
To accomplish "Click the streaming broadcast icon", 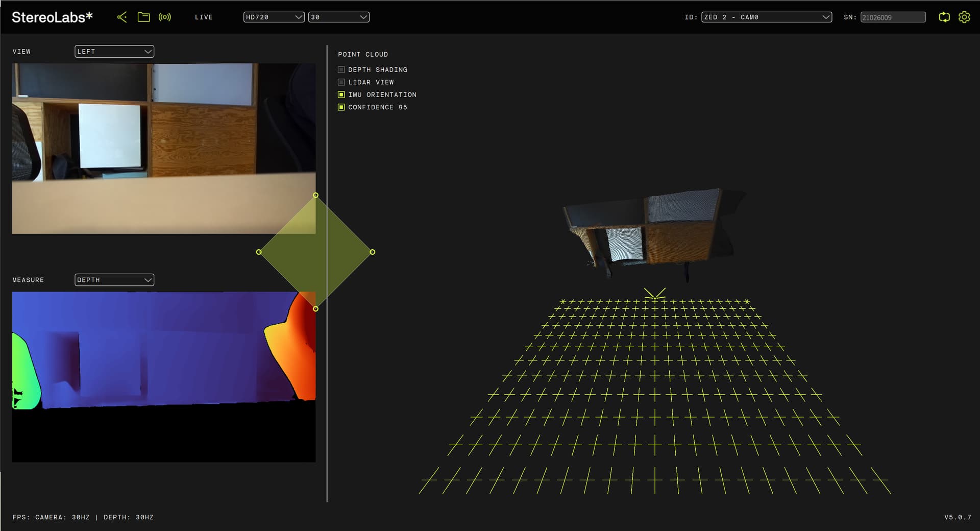I will point(165,17).
